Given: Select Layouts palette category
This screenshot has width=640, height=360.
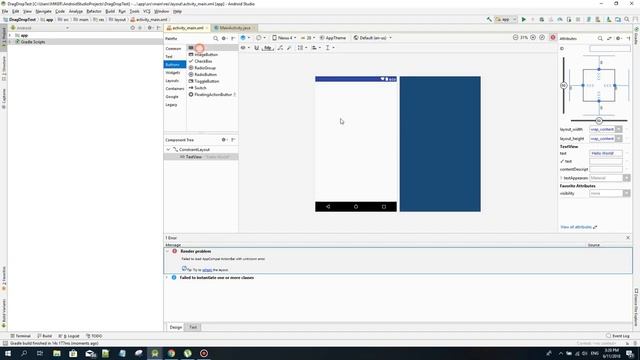Looking at the screenshot, I should pos(172,81).
